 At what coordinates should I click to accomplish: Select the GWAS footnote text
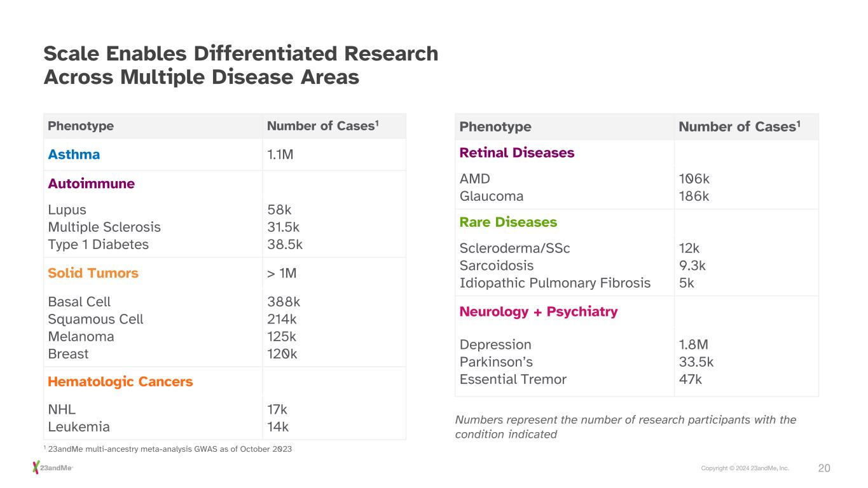[169, 449]
